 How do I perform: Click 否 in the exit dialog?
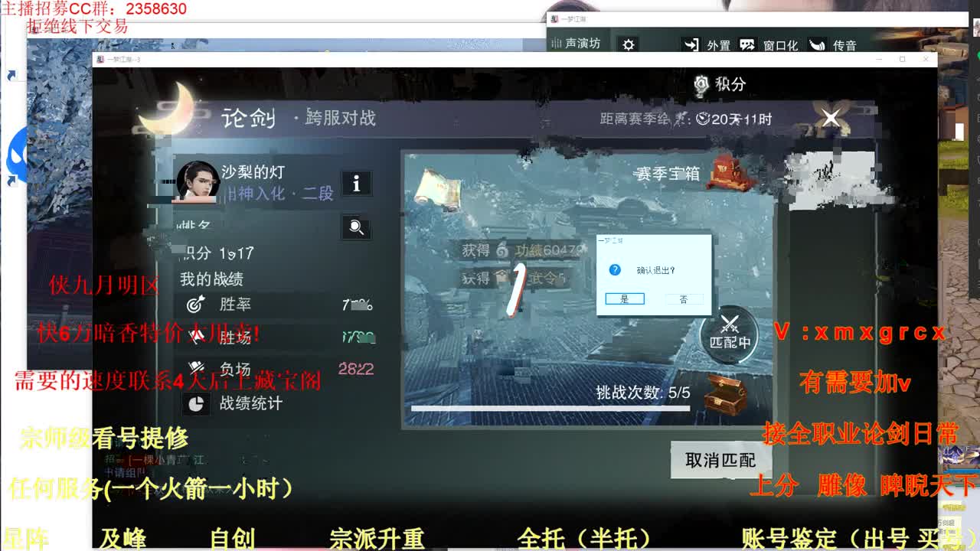click(684, 298)
